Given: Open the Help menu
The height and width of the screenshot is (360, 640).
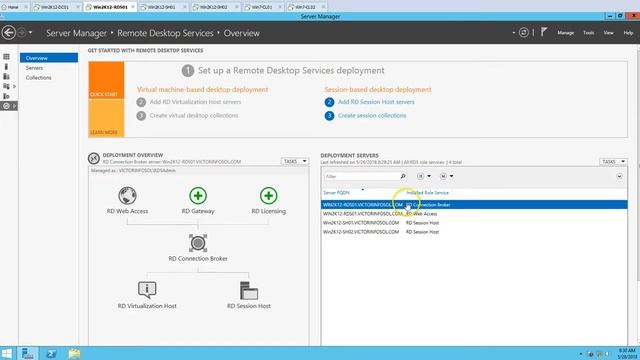Looking at the screenshot, I should [x=628, y=33].
